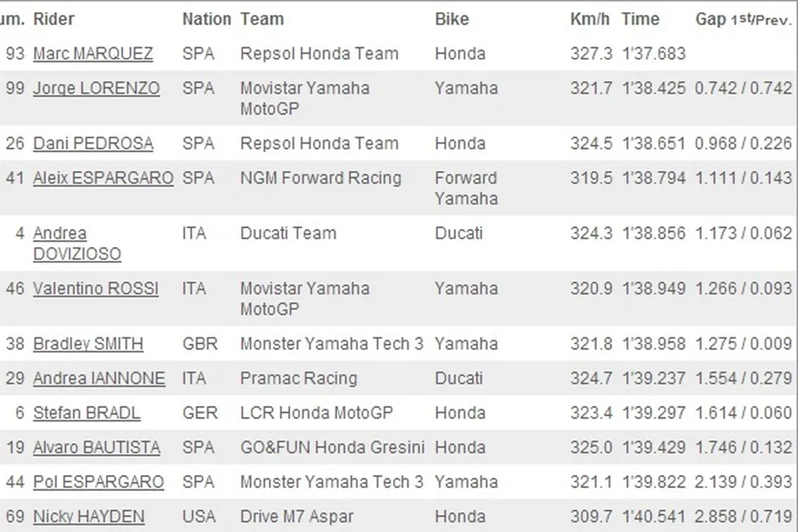Click the Bike column header
The height and width of the screenshot is (532, 798).
click(451, 20)
